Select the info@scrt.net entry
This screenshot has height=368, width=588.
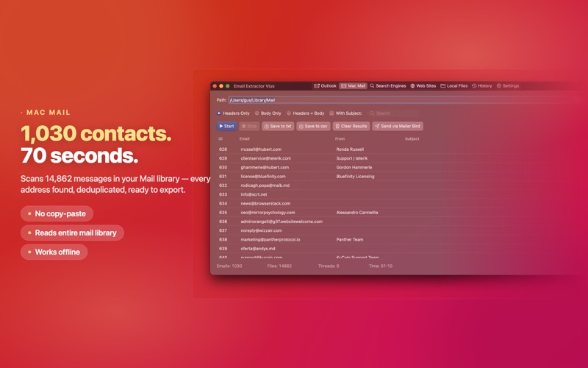click(254, 194)
